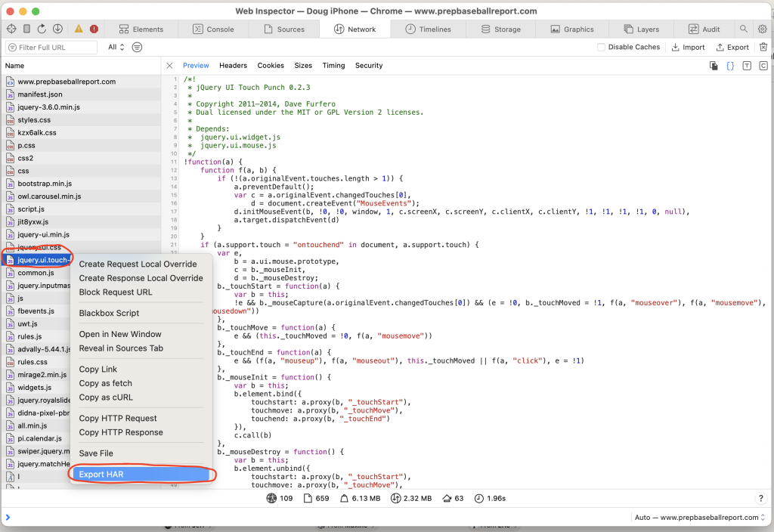Clear network items with trash icon
Screen dimensions: 774x532
coord(763,48)
